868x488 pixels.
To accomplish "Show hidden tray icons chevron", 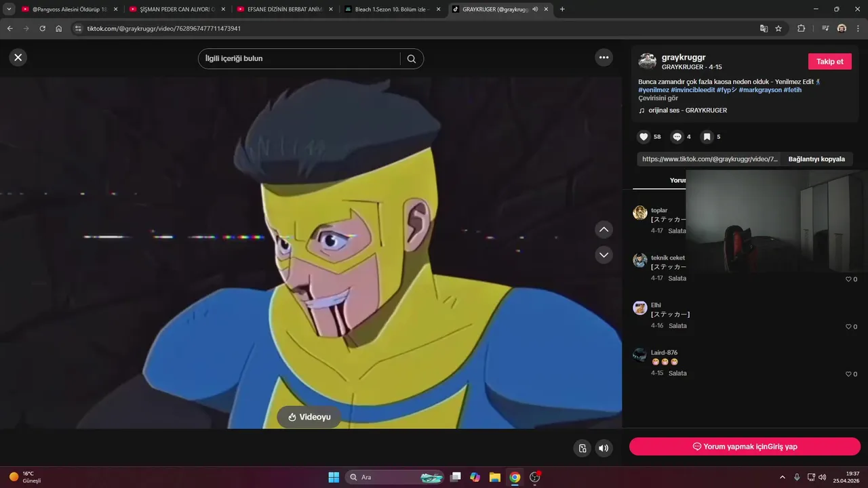I will tap(782, 477).
